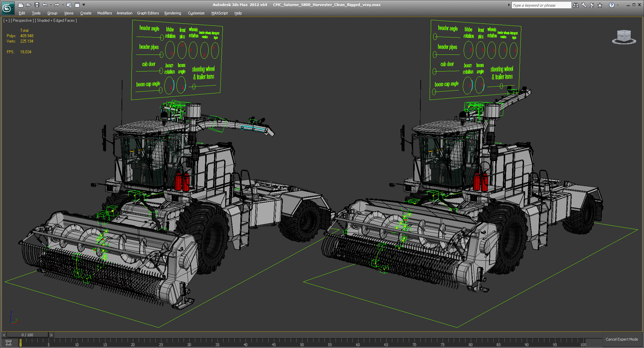Click the [+] viewport general menu label
Screen dimensions: 644x348
coord(6,20)
